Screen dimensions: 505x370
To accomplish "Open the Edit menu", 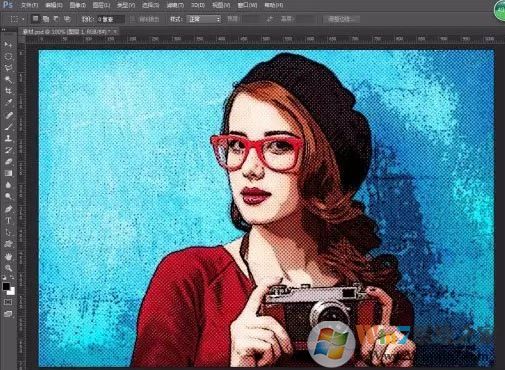I will click(54, 5).
